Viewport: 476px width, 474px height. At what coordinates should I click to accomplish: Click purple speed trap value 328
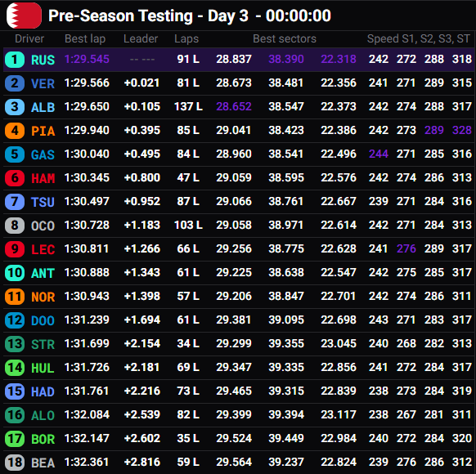(462, 130)
